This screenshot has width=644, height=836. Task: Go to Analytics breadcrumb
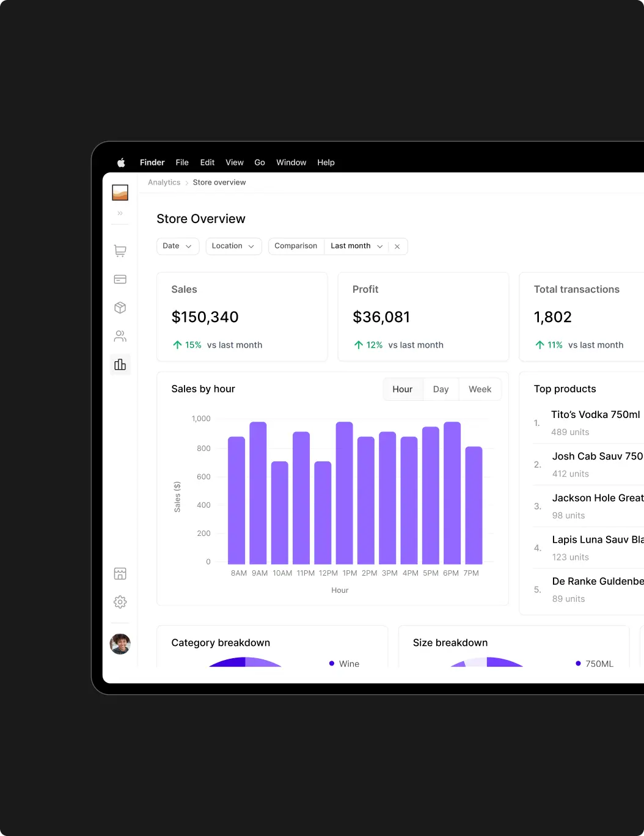tap(164, 182)
